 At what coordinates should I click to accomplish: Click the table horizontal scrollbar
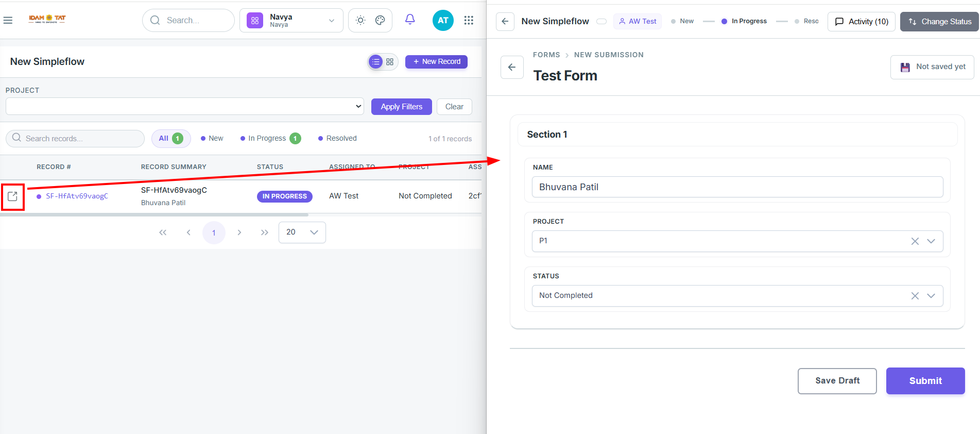[x=154, y=215]
